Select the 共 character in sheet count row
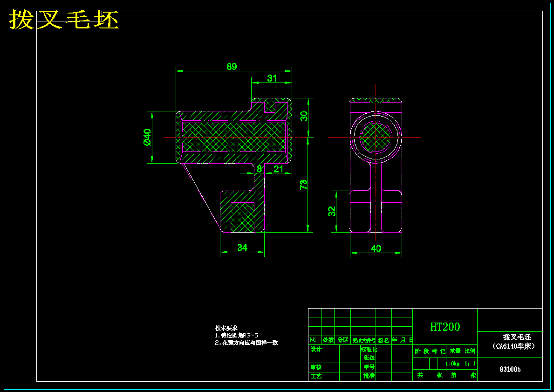Image resolution: width=554 pixels, height=392 pixels. (x=420, y=375)
